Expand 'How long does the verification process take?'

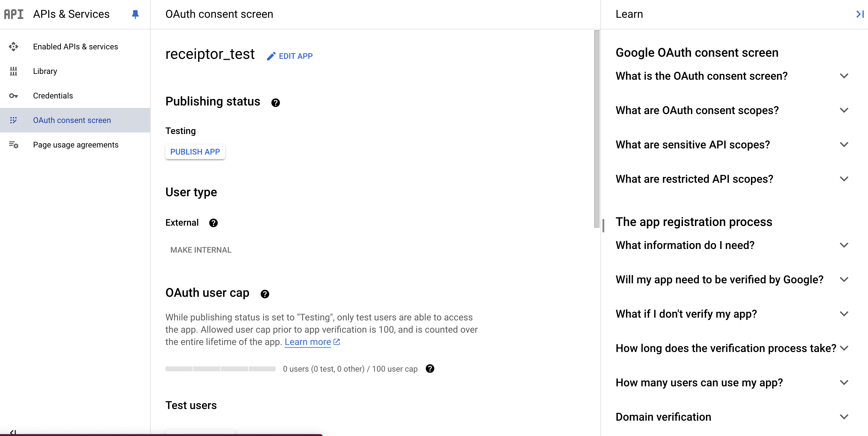[732, 348]
